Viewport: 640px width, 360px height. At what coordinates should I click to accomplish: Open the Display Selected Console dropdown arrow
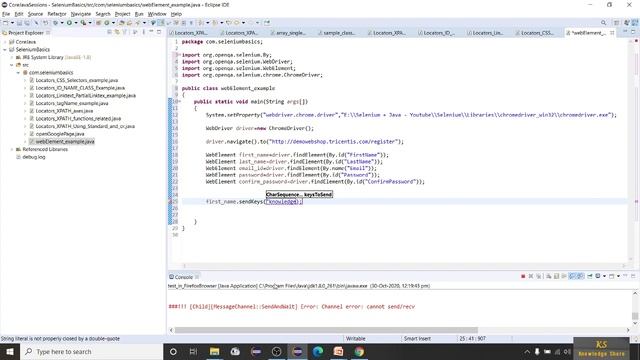click(604, 276)
